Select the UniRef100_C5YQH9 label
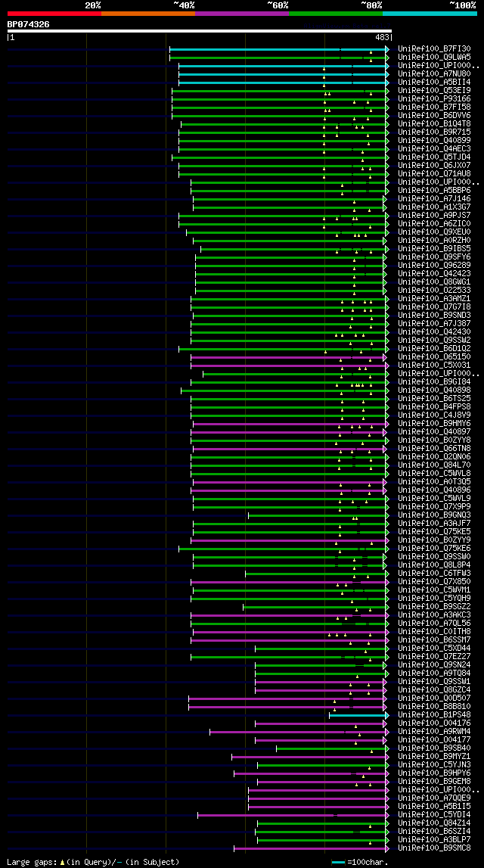The image size is (484, 868). coord(434,599)
